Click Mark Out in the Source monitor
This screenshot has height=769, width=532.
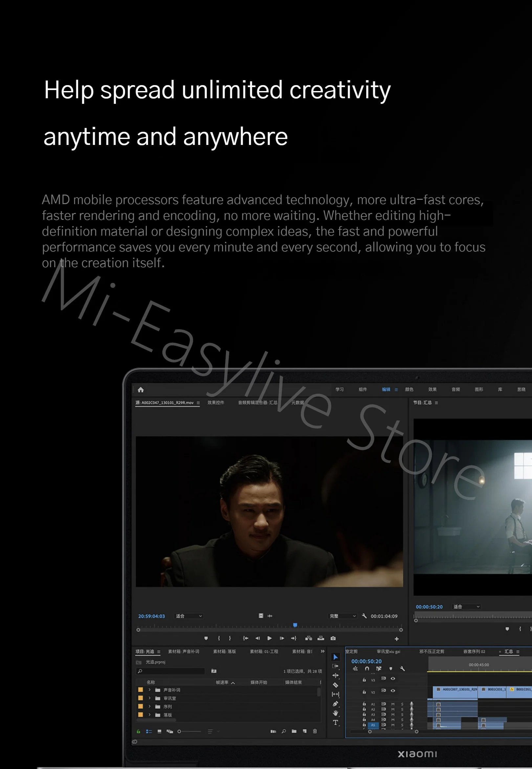click(230, 638)
